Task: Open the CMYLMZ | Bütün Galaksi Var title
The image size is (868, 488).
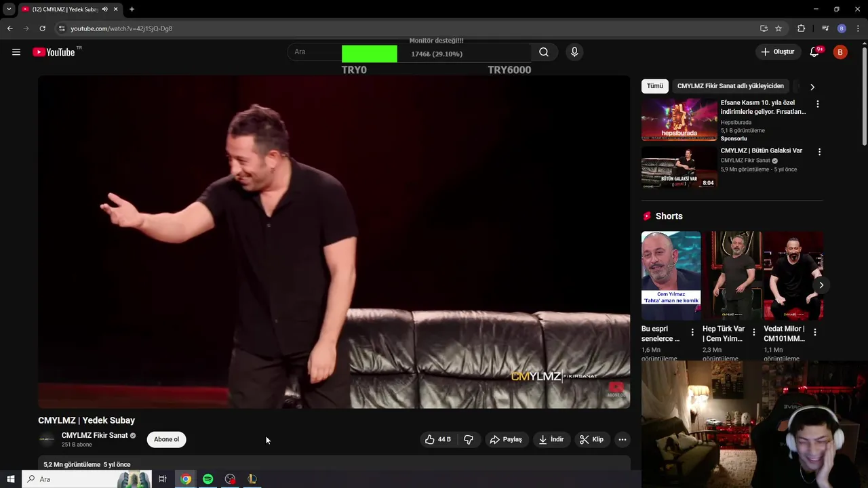Action: pyautogui.click(x=762, y=150)
